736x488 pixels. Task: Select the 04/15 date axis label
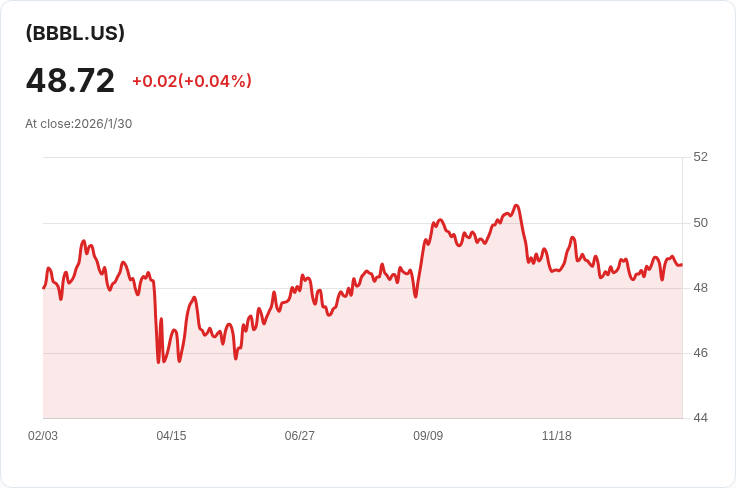pos(171,436)
